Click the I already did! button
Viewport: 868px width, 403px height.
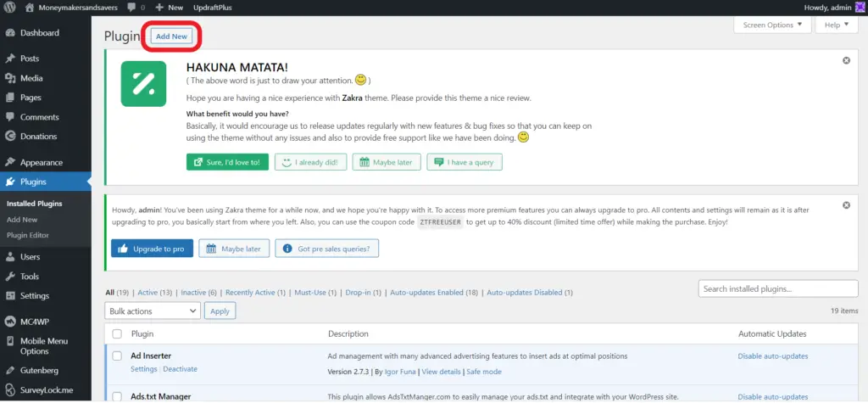click(x=310, y=162)
